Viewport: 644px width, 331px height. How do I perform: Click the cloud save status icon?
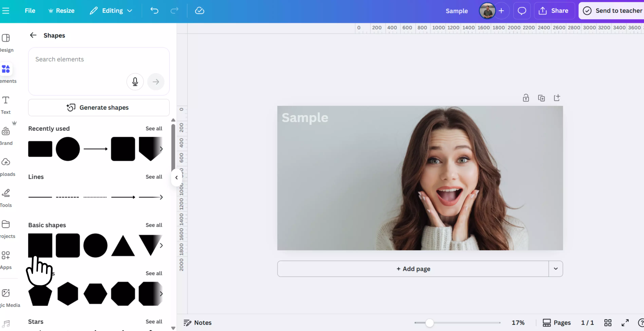pyautogui.click(x=200, y=11)
